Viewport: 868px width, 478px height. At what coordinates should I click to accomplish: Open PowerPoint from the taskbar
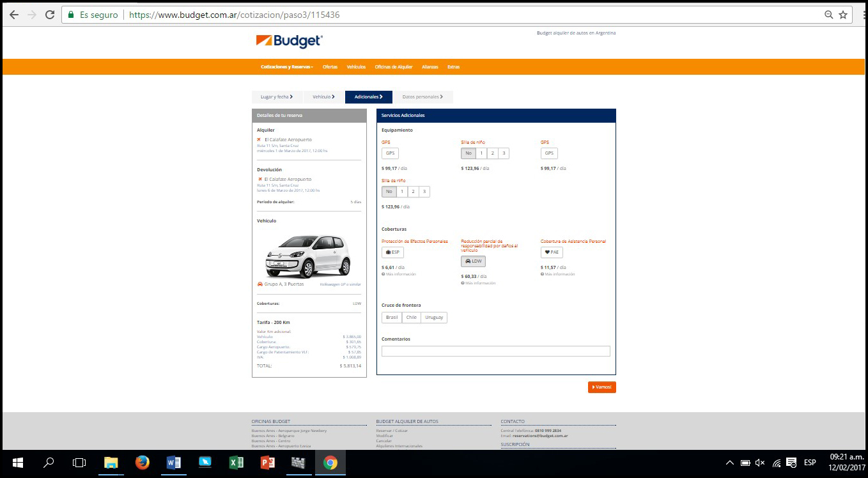[268, 463]
